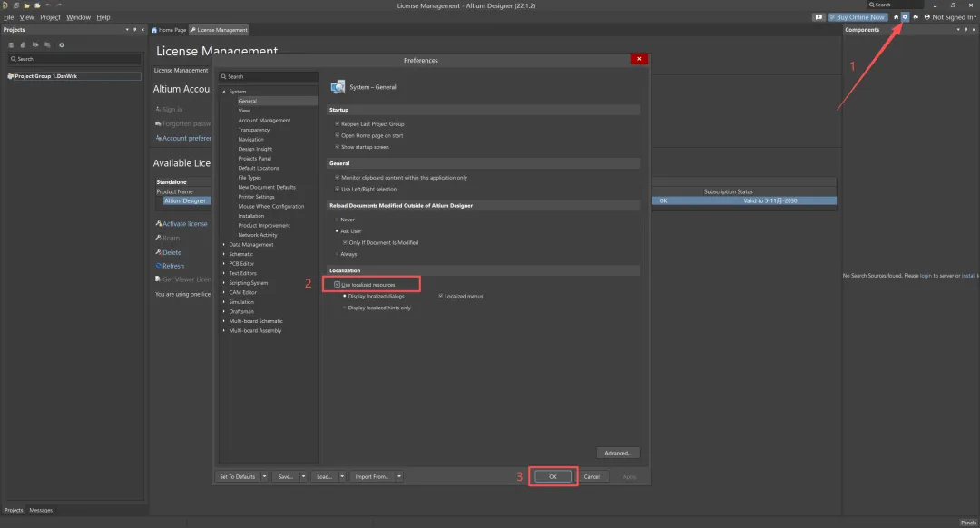Open Preferences via the gear icon
The height and width of the screenshot is (528, 980).
click(905, 17)
